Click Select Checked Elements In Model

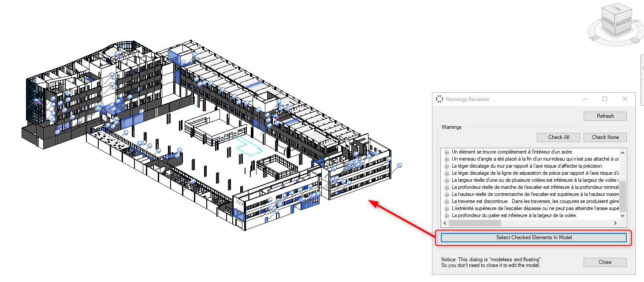click(534, 237)
